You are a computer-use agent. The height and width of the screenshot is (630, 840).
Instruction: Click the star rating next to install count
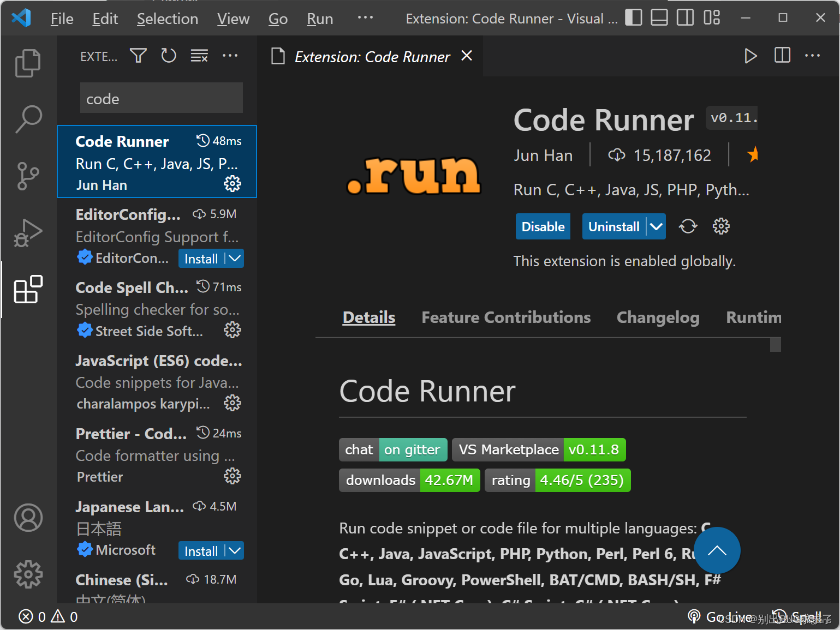(x=752, y=155)
